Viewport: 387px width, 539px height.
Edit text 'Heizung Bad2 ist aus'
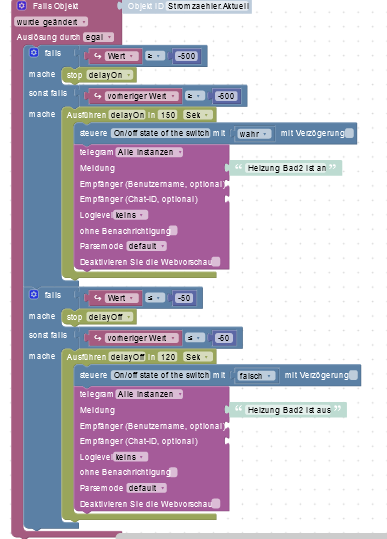(x=289, y=410)
